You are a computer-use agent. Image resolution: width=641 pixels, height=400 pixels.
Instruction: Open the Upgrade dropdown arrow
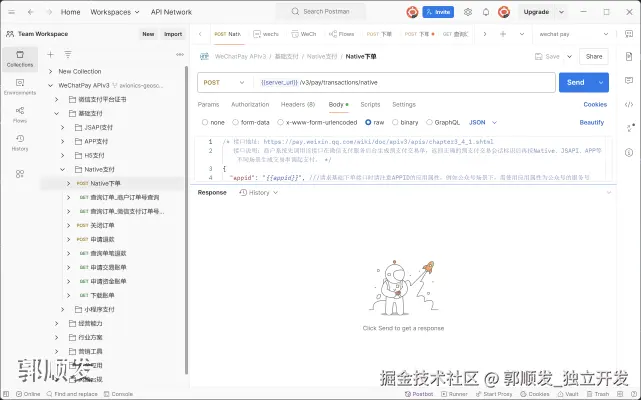[562, 12]
